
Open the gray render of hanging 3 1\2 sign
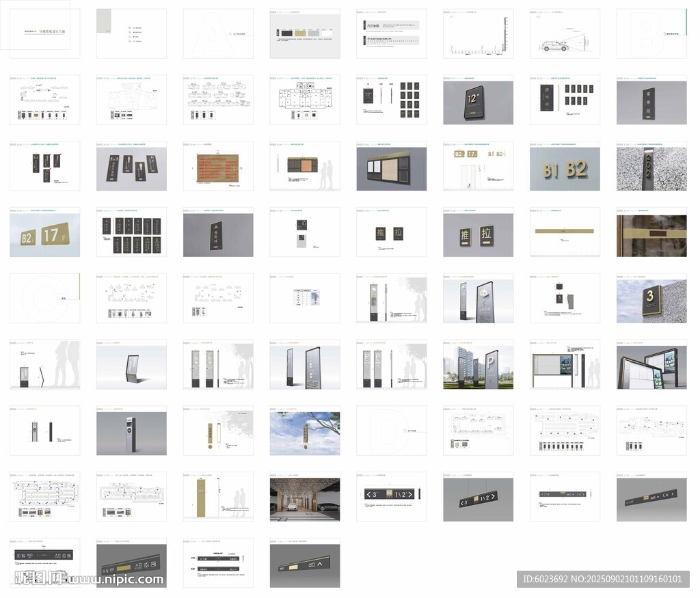tap(478, 497)
